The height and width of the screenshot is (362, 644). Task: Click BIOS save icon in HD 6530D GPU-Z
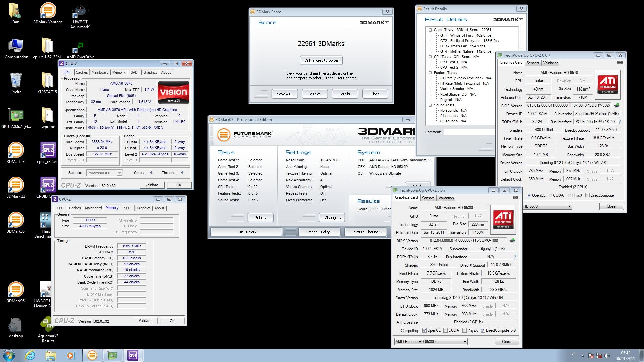512,240
